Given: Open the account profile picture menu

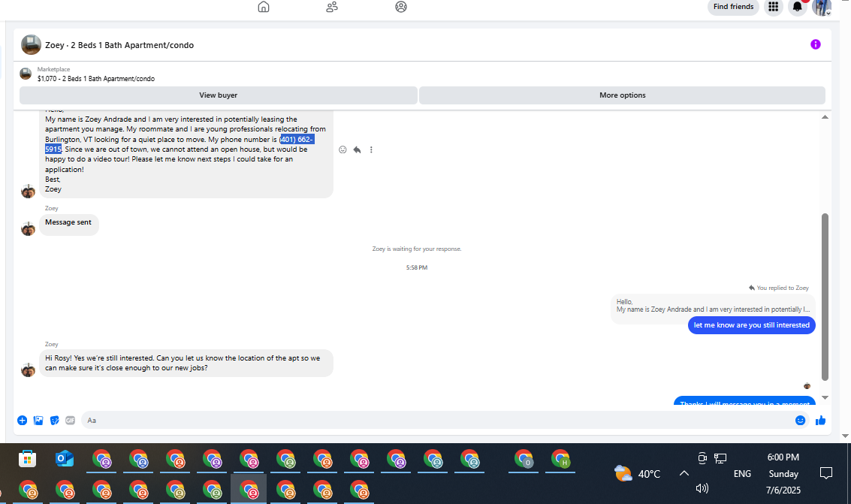Looking at the screenshot, I should tap(822, 7).
